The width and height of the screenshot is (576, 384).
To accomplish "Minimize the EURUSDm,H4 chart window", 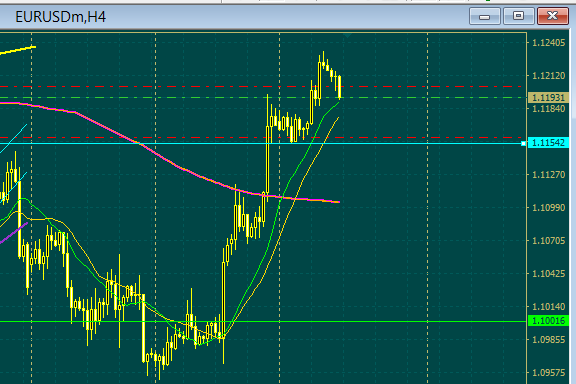I will (x=485, y=17).
